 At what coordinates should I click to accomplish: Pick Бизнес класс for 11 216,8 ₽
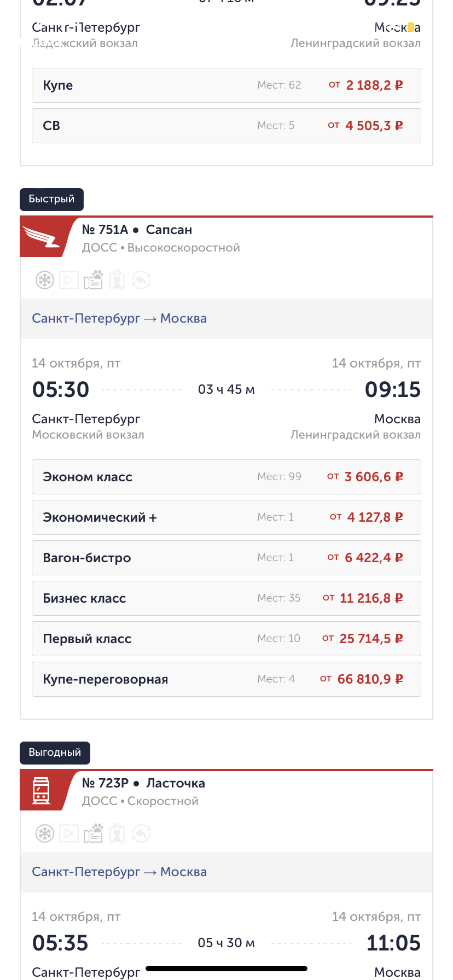tap(226, 598)
